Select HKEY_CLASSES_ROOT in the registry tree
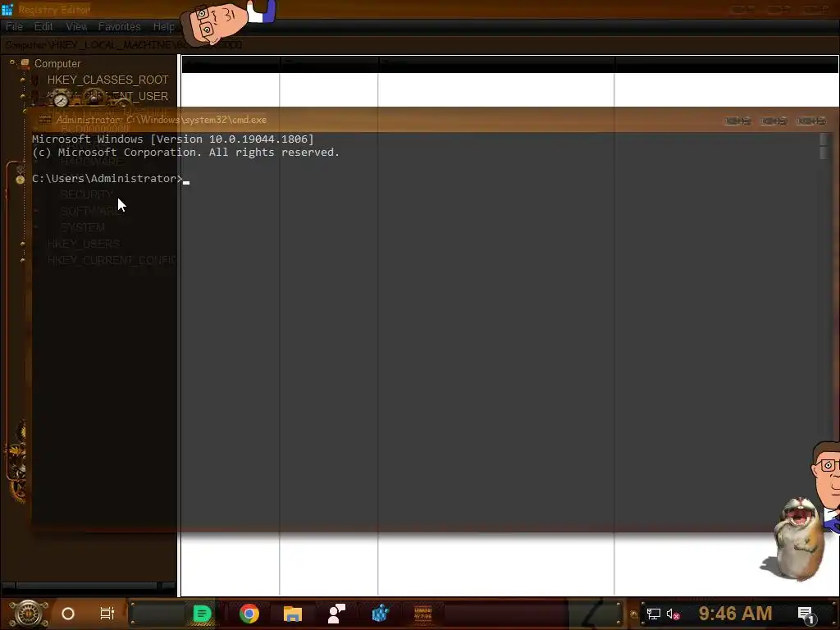840x630 pixels. coord(107,80)
